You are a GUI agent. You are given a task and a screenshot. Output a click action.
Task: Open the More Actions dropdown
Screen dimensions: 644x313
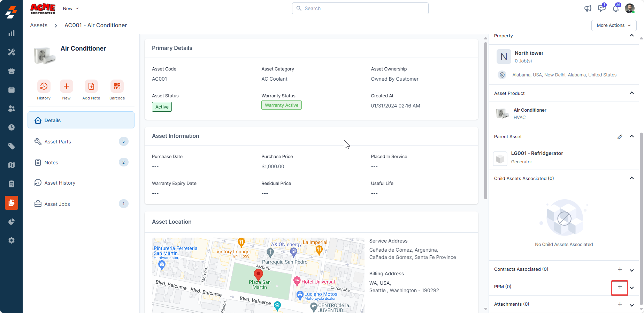click(x=614, y=25)
